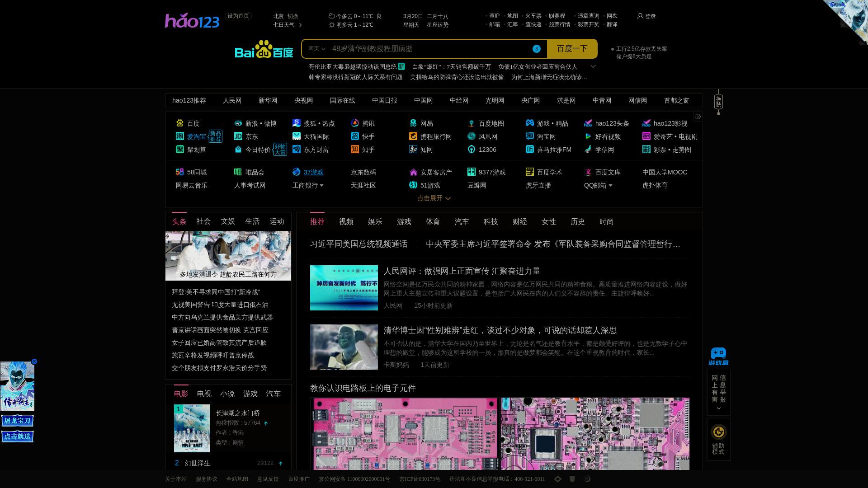
Task: Open headline 习近平同美国总统视频通话
Action: coord(359,244)
